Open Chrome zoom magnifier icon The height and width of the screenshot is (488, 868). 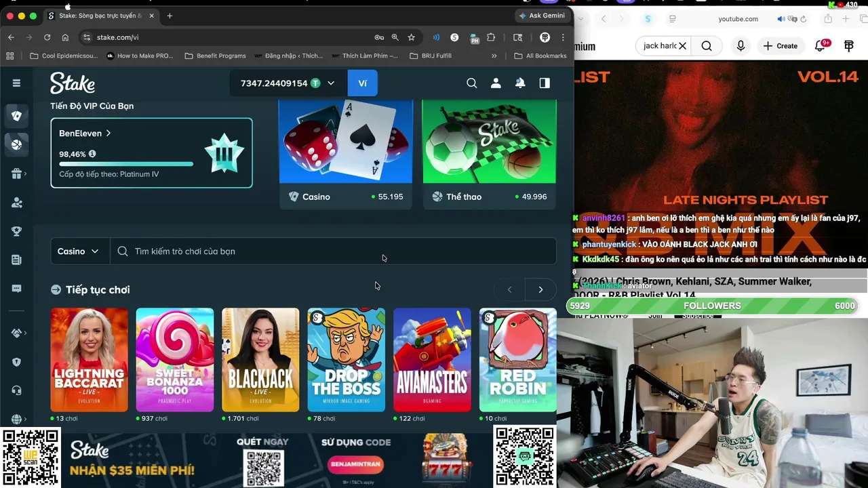[395, 37]
